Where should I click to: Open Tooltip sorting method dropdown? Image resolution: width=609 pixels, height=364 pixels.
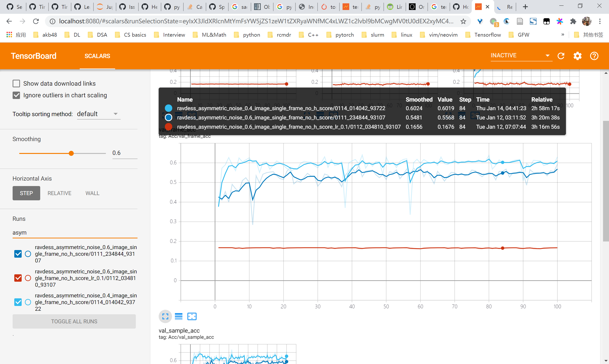[98, 114]
